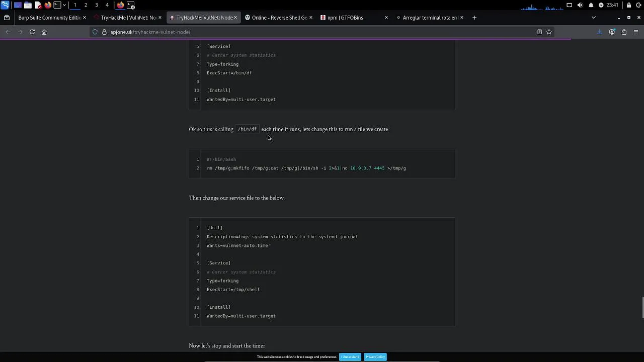
Task: Expand the list all tabs chevron
Action: coord(594,18)
